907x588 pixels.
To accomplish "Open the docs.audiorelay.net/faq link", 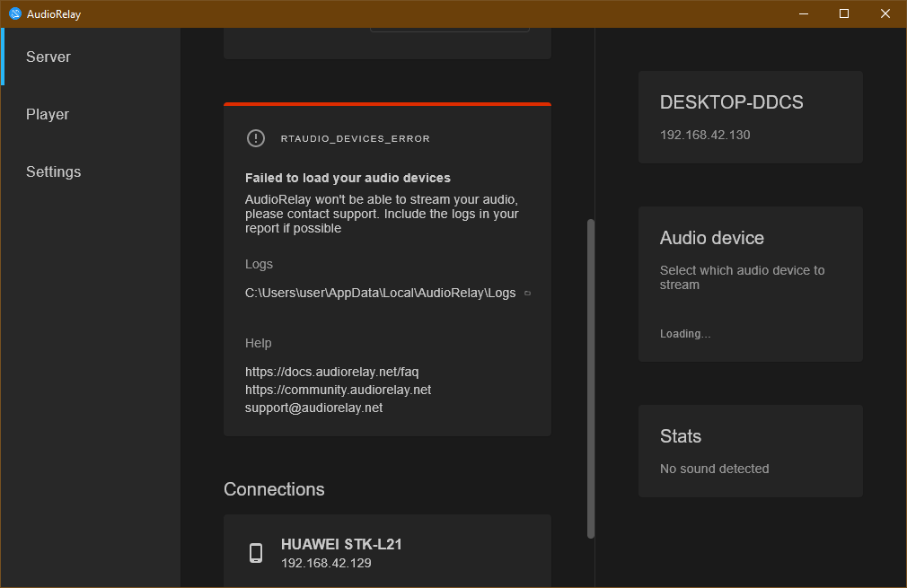I will tap(331, 372).
